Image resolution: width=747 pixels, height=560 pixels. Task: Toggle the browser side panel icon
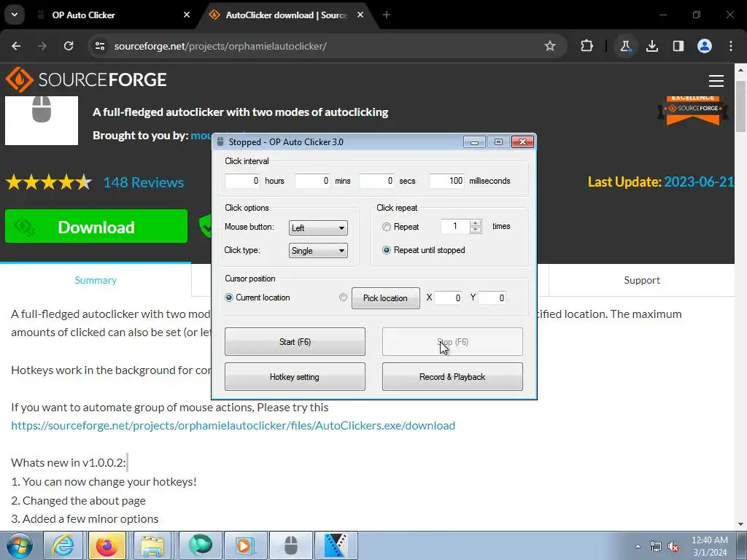pos(678,46)
